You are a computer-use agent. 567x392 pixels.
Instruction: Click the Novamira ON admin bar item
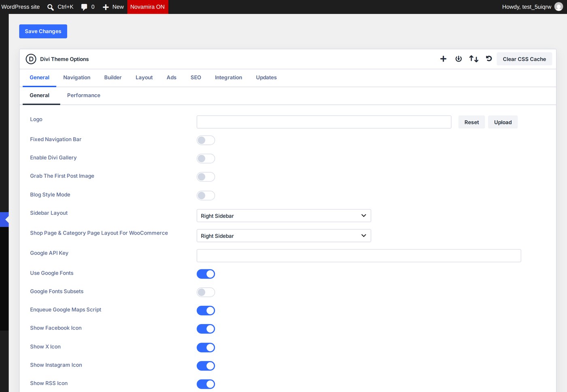147,7
